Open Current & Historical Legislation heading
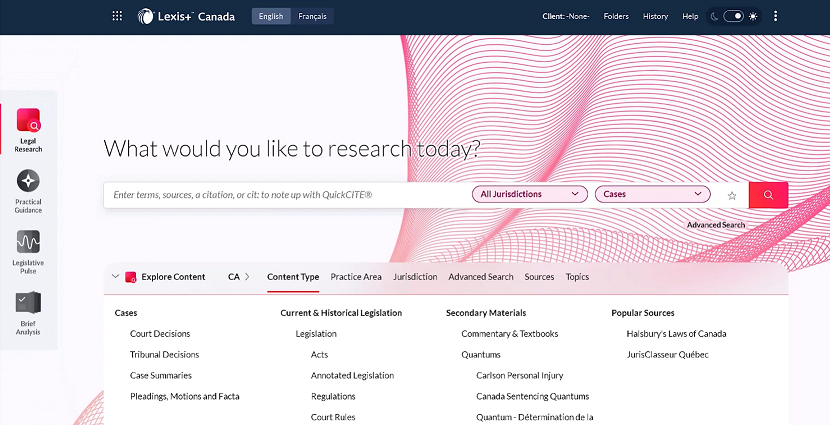The image size is (830, 425). [x=341, y=313]
